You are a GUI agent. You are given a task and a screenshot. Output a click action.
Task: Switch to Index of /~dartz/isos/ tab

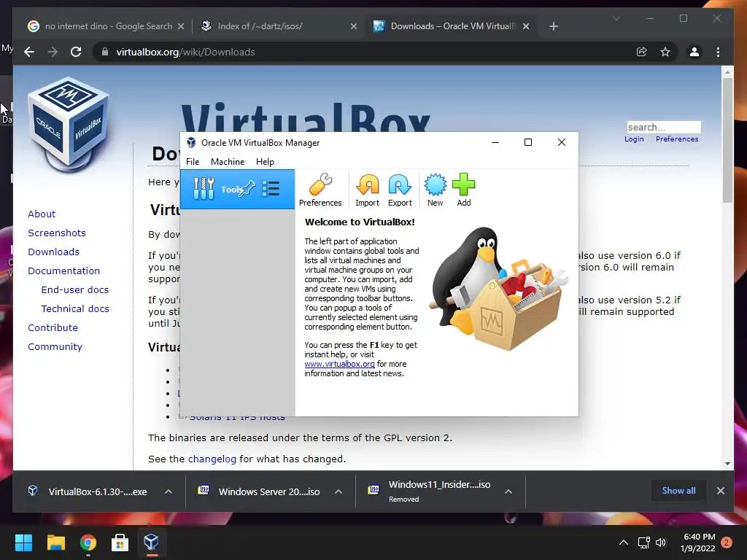click(x=279, y=26)
